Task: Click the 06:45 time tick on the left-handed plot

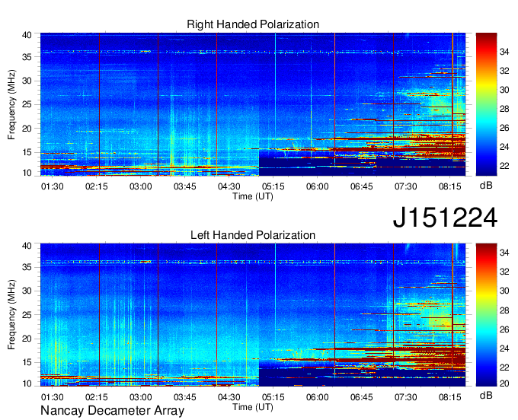Action: click(x=362, y=397)
